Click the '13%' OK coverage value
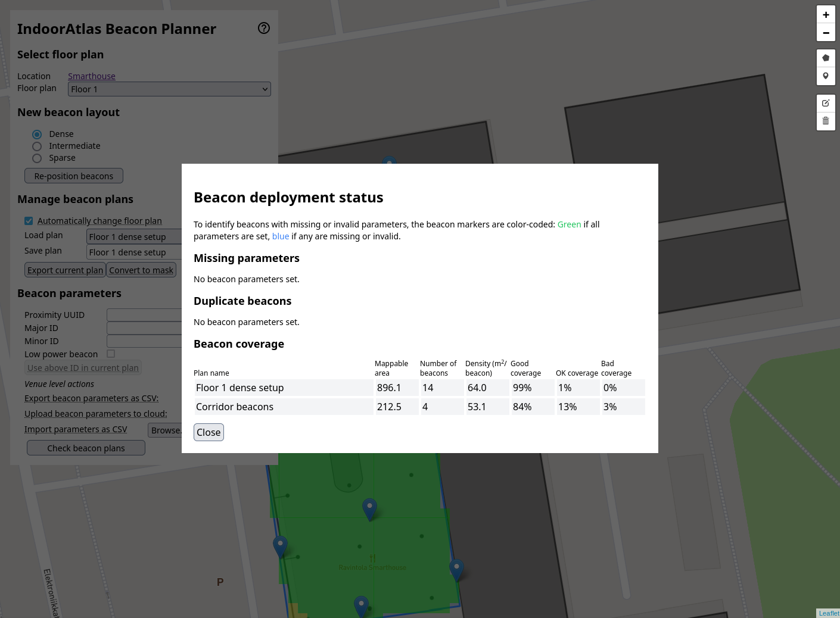840x618 pixels. pos(578,407)
